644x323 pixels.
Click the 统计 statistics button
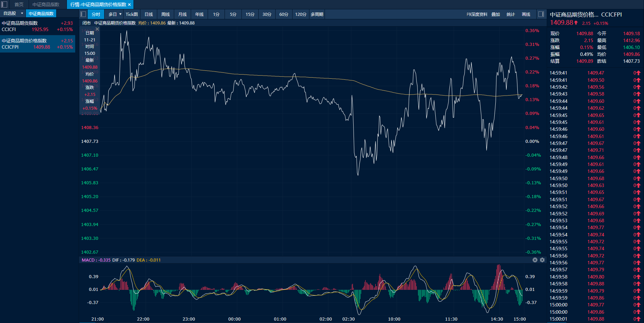pyautogui.click(x=511, y=14)
